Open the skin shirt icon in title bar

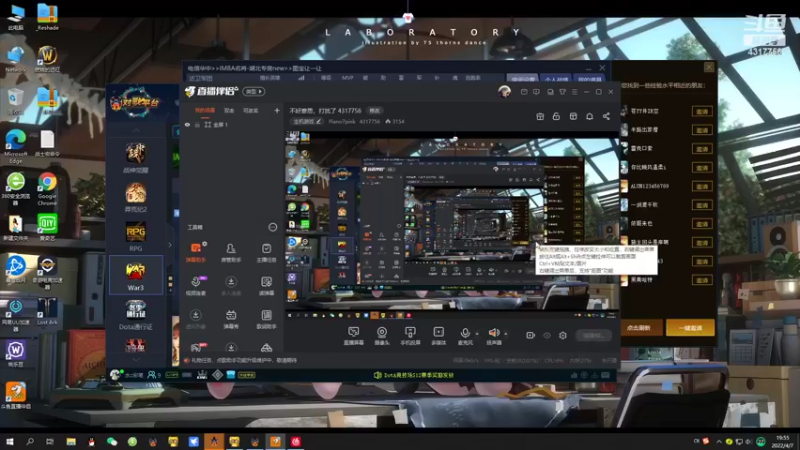click(x=562, y=92)
